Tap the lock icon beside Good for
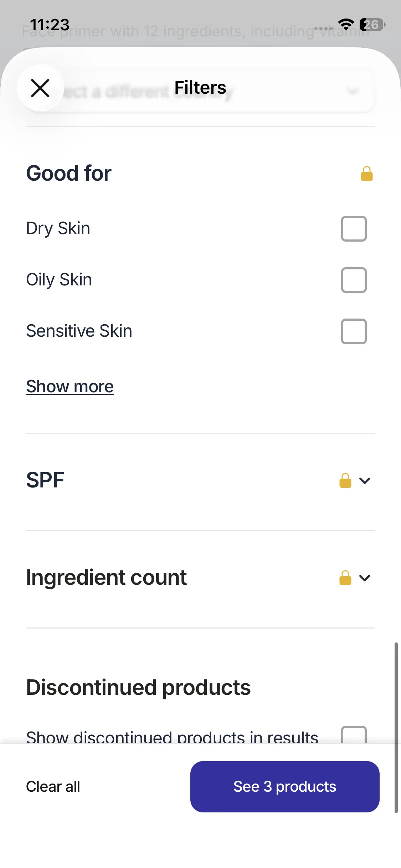 [x=366, y=174]
